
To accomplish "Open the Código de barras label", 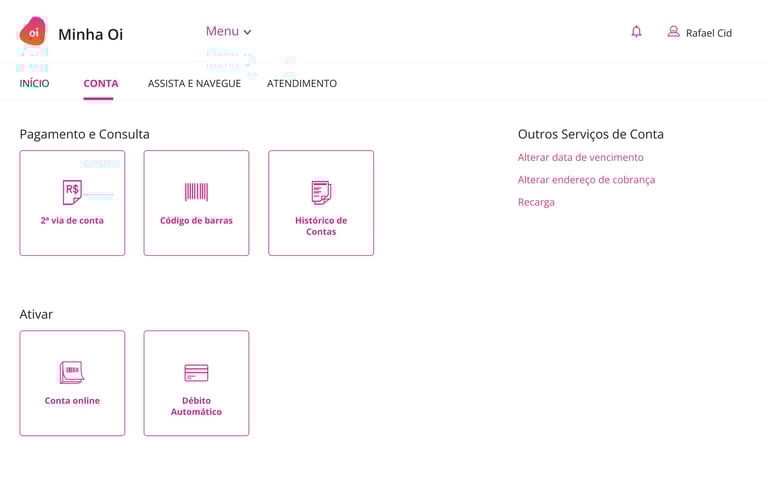I will coord(196,220).
